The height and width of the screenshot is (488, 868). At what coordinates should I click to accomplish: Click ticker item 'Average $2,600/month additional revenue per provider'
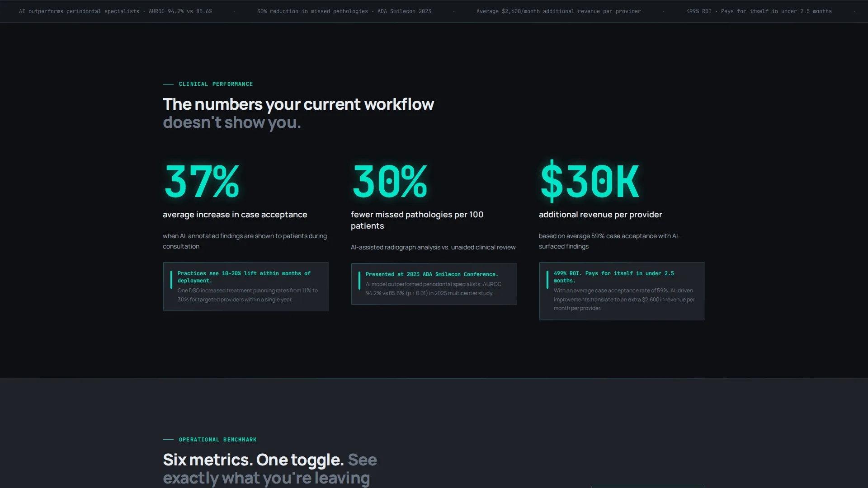click(x=558, y=11)
